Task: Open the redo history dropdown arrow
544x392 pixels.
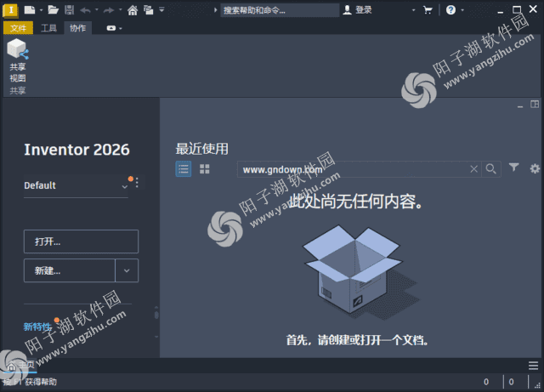Action: tap(121, 10)
